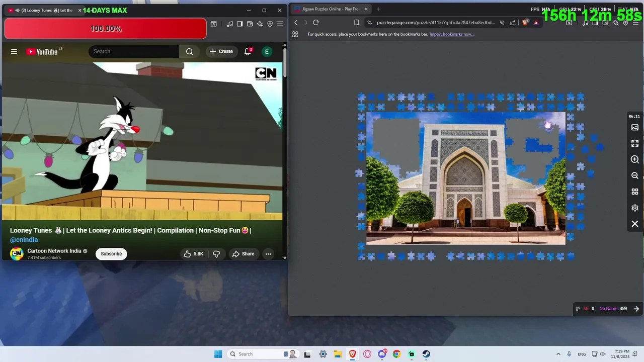The width and height of the screenshot is (644, 362).
Task: Open Cartoon Network India channel name
Action: point(54,251)
